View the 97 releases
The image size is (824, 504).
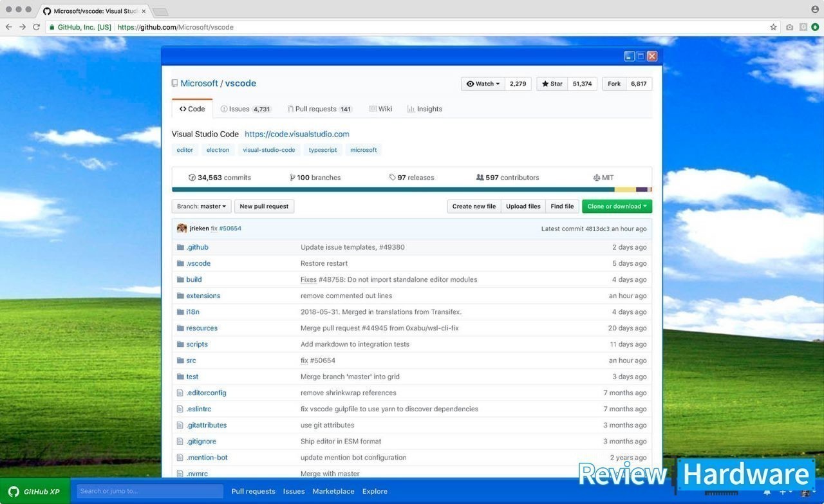[x=411, y=178]
